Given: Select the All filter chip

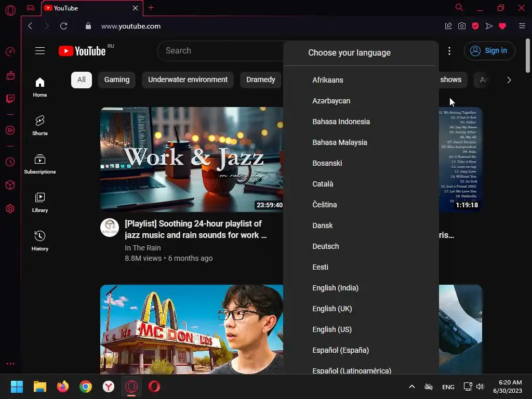Looking at the screenshot, I should point(82,79).
